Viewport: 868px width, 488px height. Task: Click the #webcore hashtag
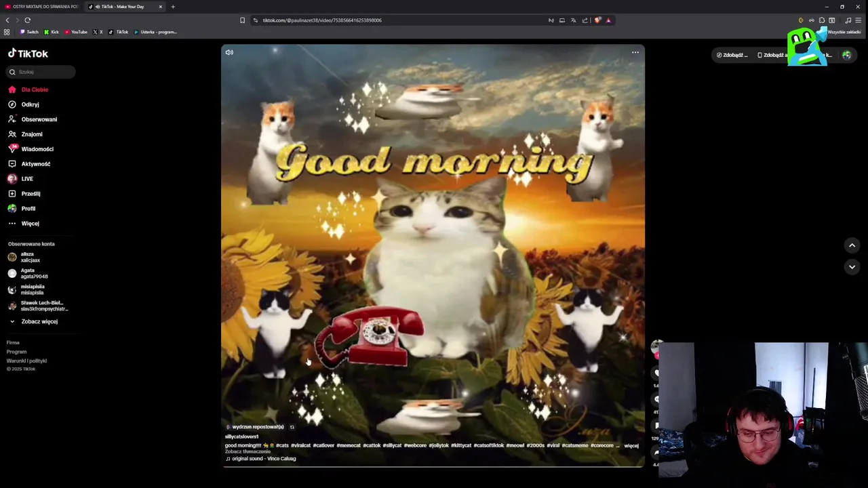coord(415,445)
